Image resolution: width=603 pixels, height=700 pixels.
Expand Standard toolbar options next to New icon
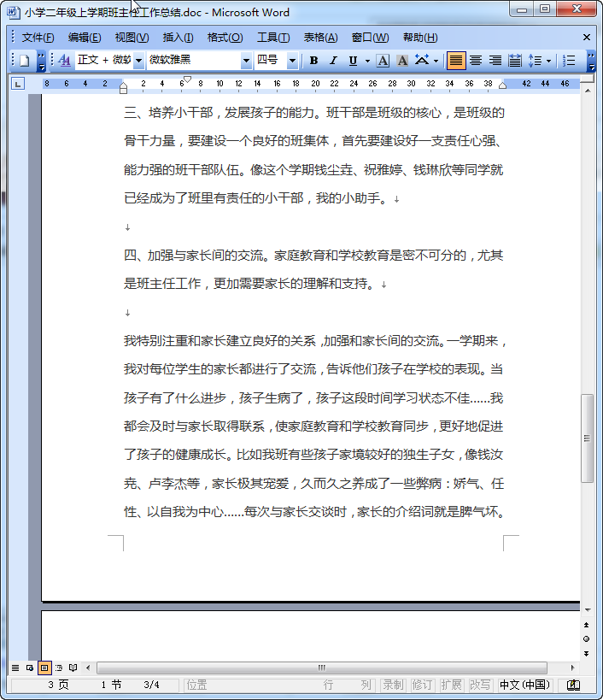[41, 62]
